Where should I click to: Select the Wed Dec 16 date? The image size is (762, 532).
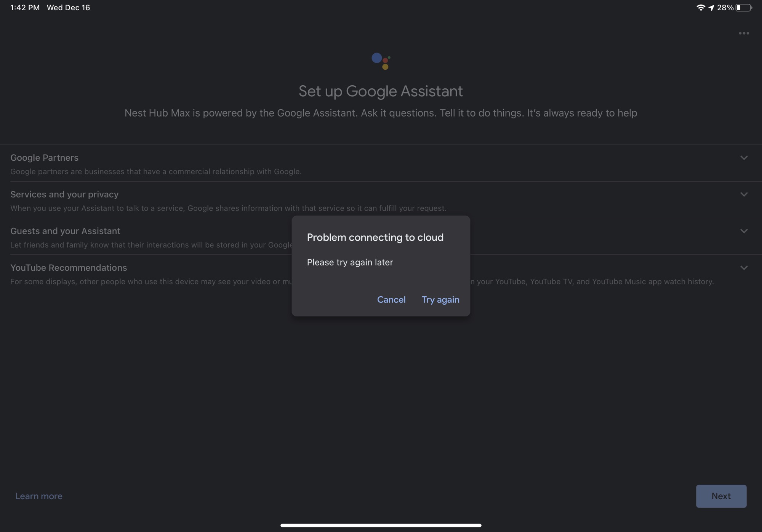(x=68, y=7)
